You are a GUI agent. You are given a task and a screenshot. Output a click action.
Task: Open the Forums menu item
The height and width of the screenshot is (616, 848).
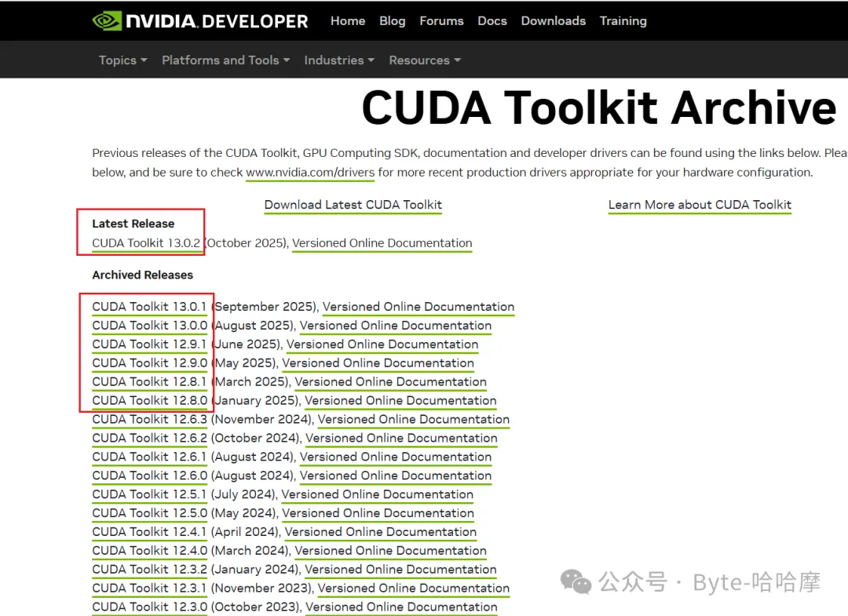pos(441,21)
